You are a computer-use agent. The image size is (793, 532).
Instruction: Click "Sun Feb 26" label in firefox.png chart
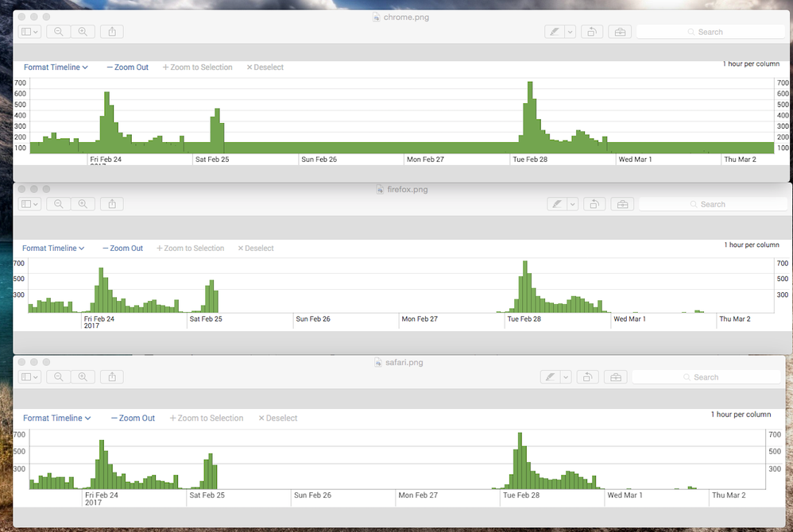coord(313,318)
